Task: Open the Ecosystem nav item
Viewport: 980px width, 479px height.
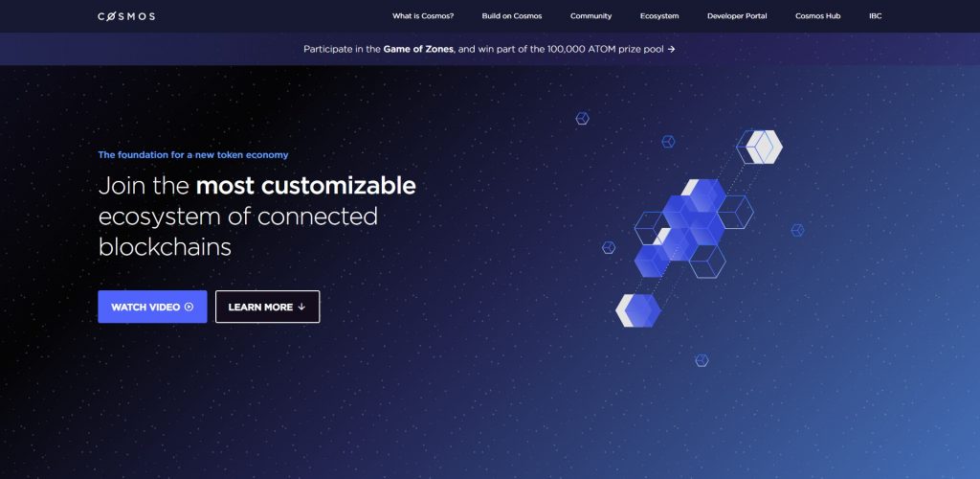Action: (659, 16)
